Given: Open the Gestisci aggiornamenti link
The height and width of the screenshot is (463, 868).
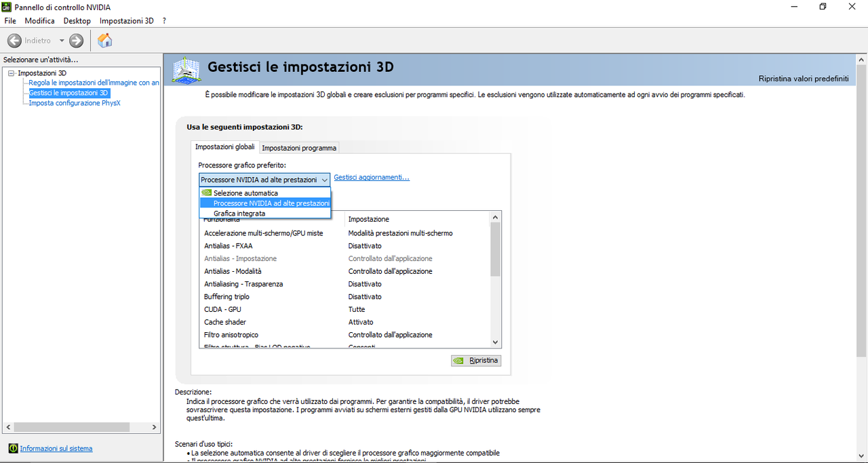Looking at the screenshot, I should pyautogui.click(x=372, y=178).
